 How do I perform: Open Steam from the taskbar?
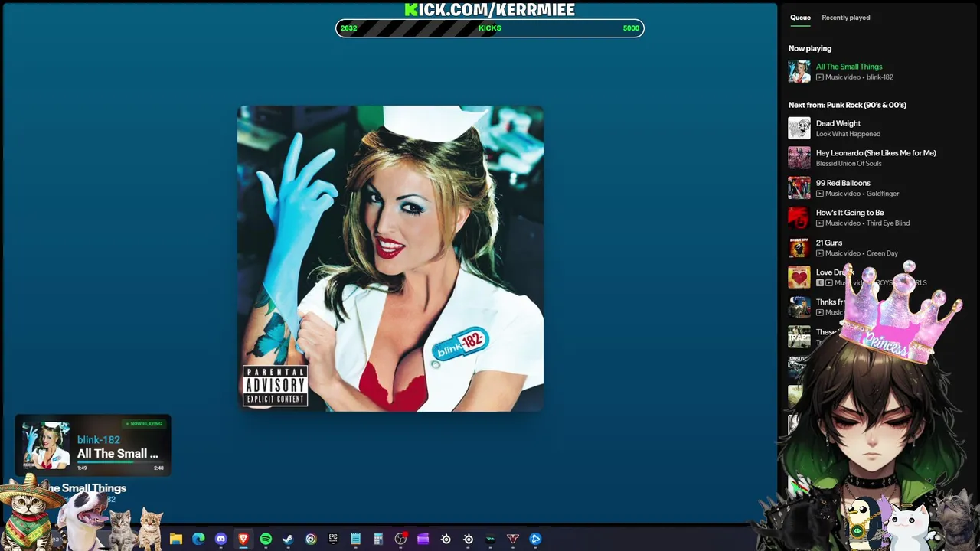[x=288, y=539]
